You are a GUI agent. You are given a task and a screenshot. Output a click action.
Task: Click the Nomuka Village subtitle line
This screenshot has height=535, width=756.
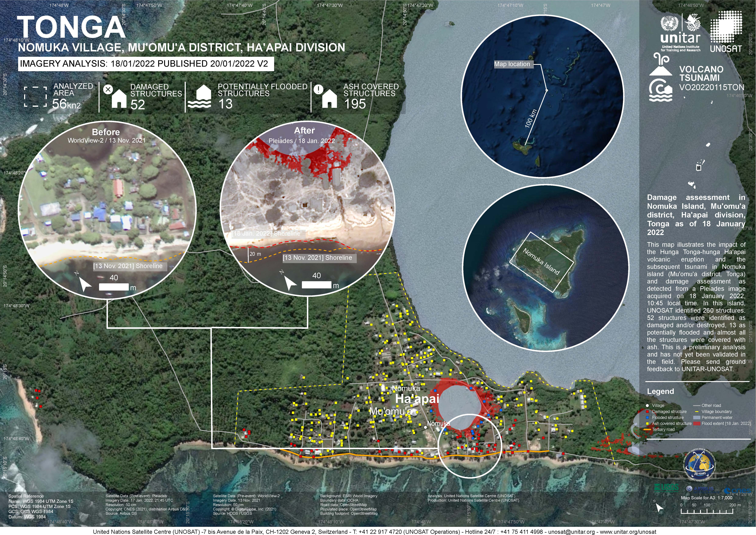click(181, 47)
